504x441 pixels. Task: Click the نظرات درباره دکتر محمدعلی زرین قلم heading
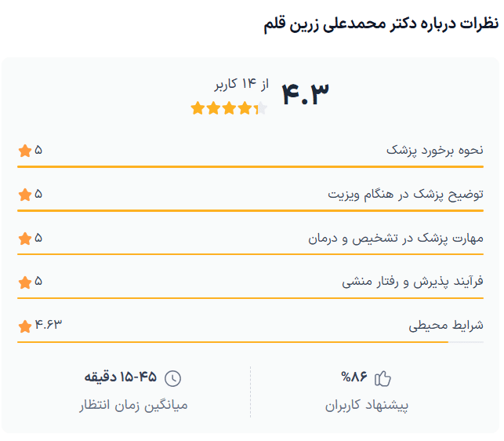pyautogui.click(x=380, y=24)
